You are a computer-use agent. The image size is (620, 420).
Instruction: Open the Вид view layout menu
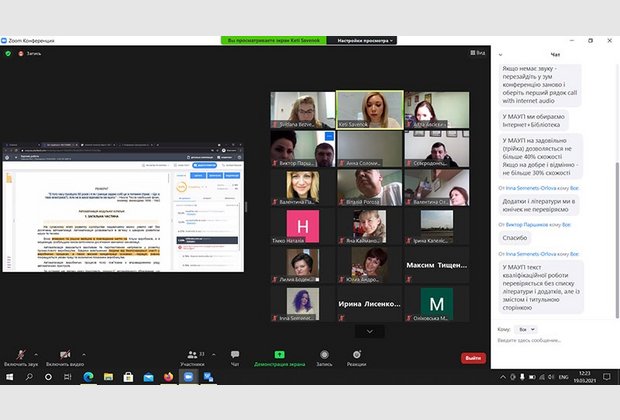478,53
